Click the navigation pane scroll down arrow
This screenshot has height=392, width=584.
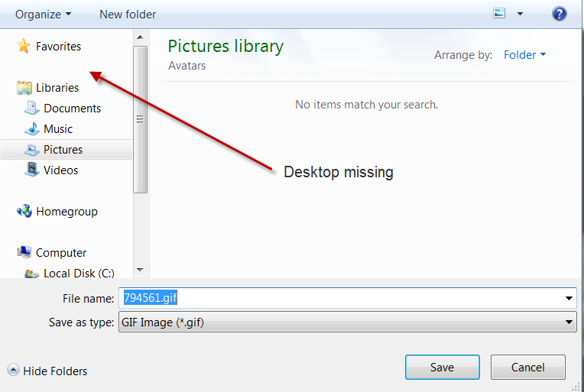pyautogui.click(x=140, y=270)
